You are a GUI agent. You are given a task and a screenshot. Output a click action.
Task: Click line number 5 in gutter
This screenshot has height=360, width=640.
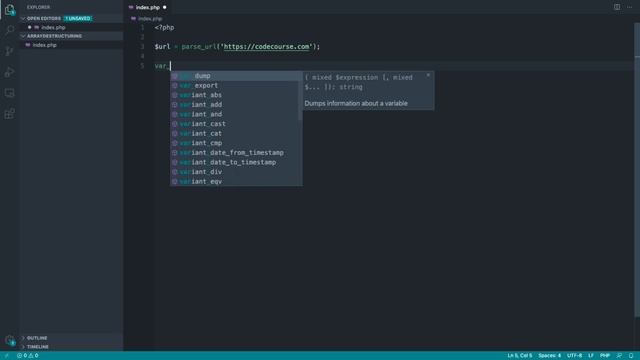[x=142, y=66]
